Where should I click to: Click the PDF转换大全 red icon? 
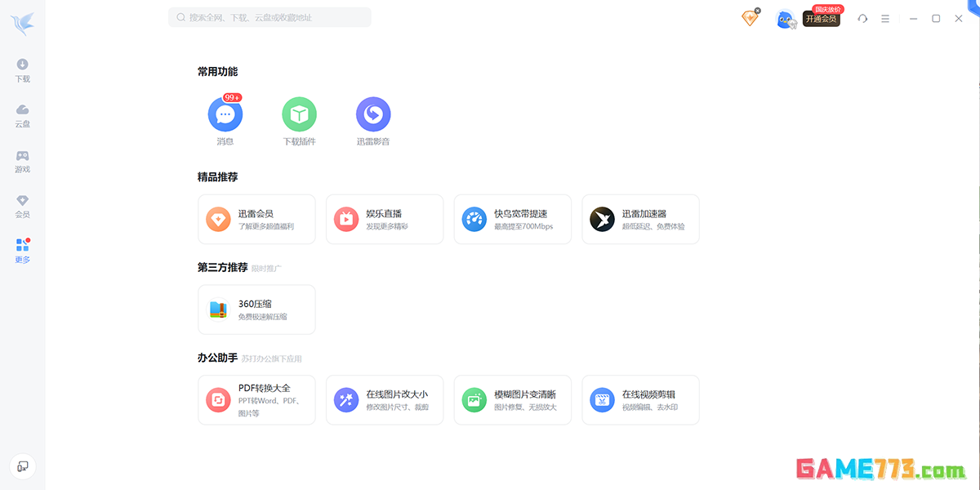pos(218,400)
